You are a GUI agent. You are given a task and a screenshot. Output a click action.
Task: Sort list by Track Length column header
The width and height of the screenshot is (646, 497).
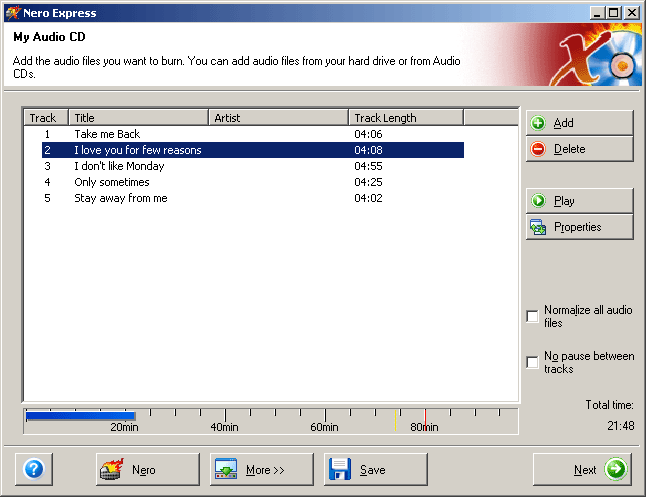tap(406, 117)
